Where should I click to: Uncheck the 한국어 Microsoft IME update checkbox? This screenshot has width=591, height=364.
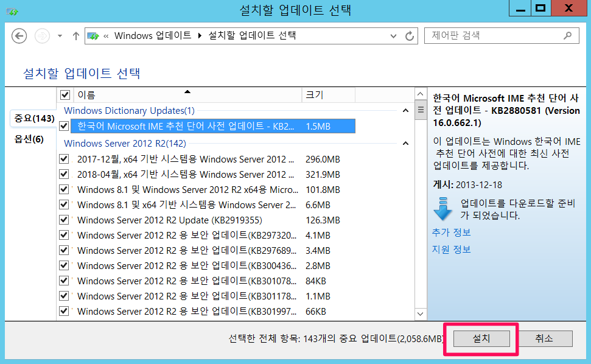(64, 126)
